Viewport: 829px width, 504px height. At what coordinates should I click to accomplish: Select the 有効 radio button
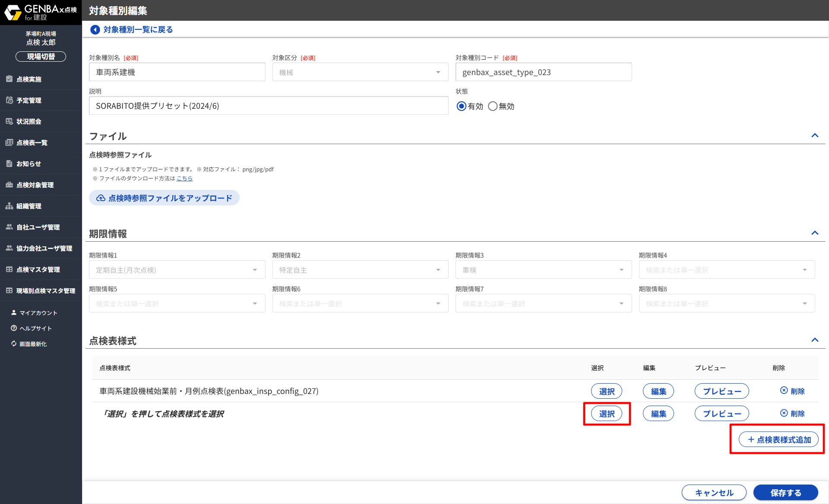(x=461, y=106)
